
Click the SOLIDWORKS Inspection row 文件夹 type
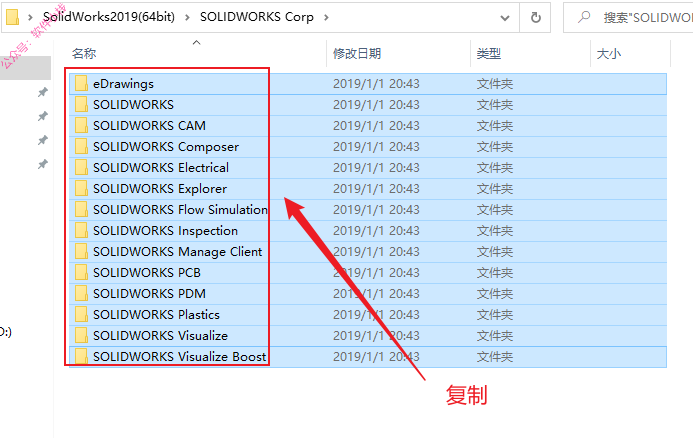pyautogui.click(x=495, y=231)
